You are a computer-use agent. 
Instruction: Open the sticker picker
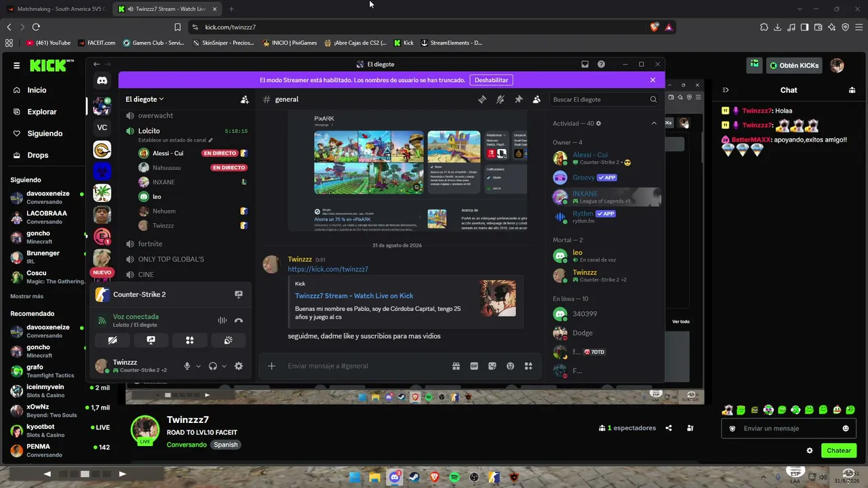[x=492, y=366]
